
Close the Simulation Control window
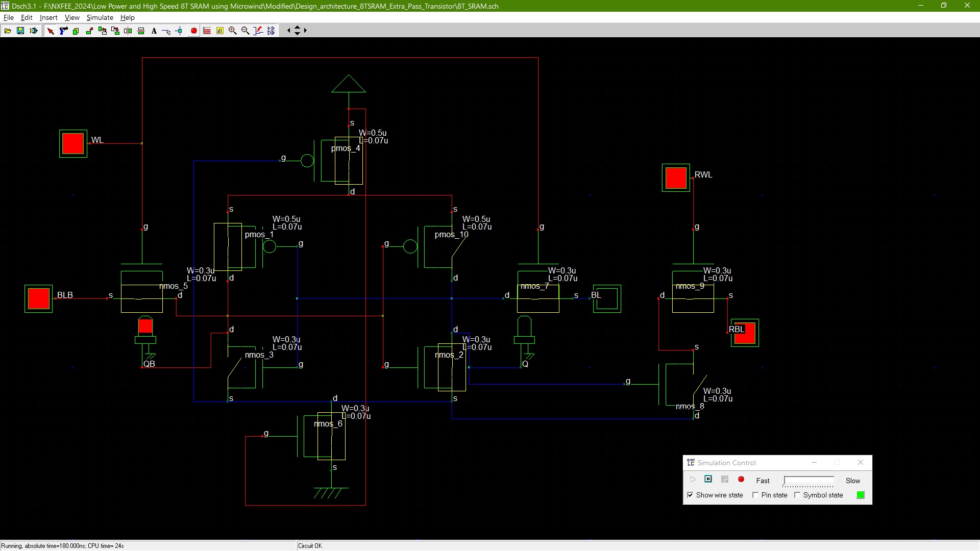[x=861, y=462]
